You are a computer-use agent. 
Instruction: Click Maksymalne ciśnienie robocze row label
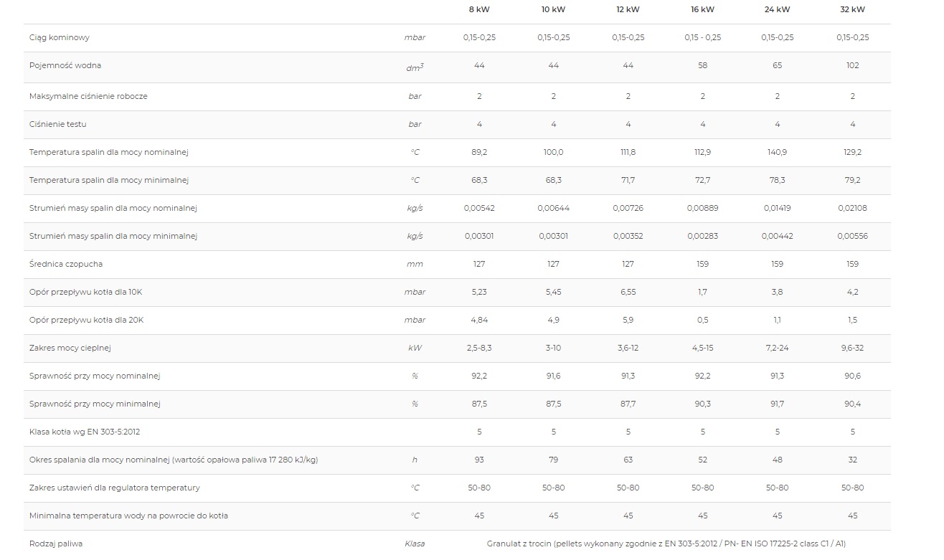coord(88,96)
